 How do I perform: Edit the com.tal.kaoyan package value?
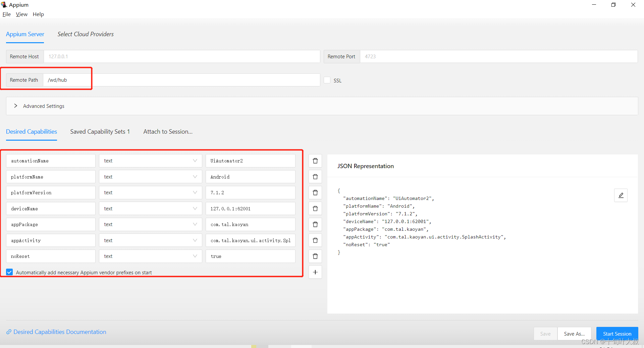[x=250, y=224]
